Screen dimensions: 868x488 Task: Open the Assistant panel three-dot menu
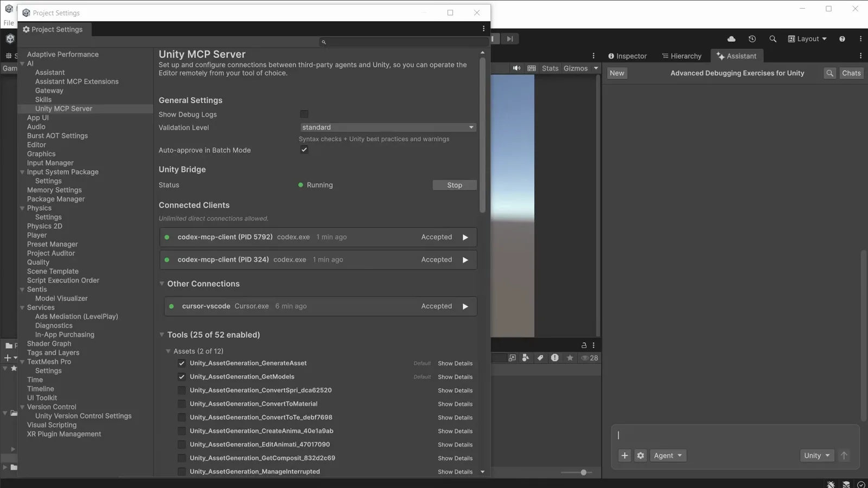tap(860, 56)
